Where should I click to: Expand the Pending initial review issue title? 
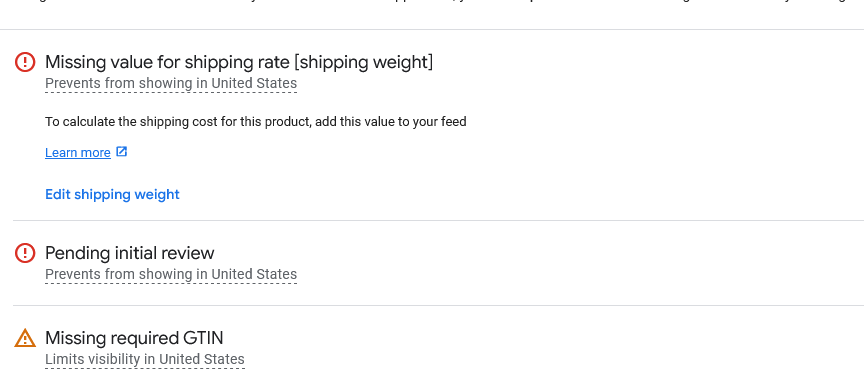(129, 253)
